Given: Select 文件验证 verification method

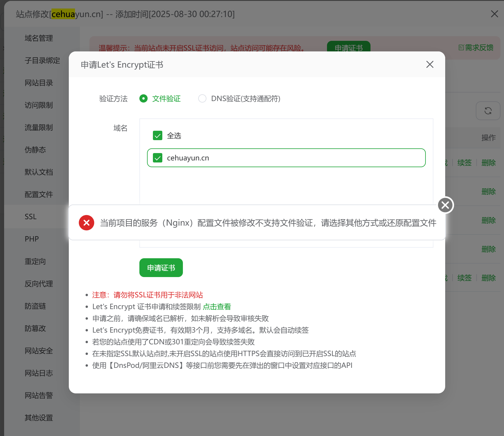Looking at the screenshot, I should click(x=143, y=99).
